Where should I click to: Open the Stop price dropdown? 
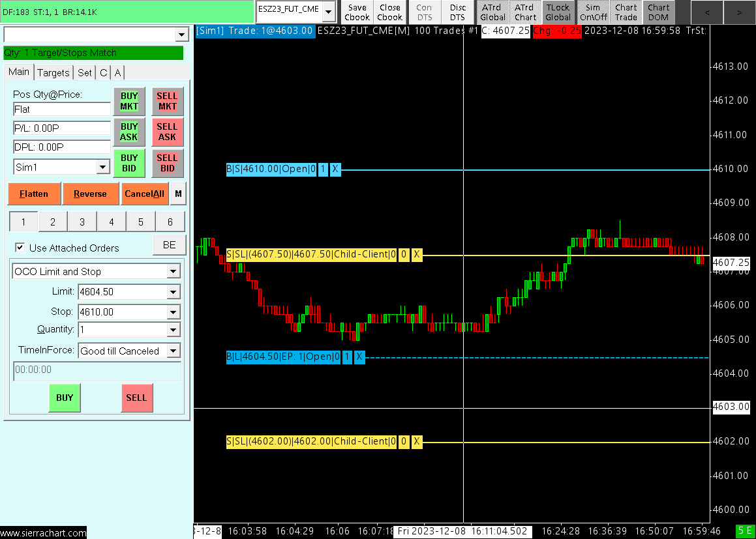pos(173,312)
